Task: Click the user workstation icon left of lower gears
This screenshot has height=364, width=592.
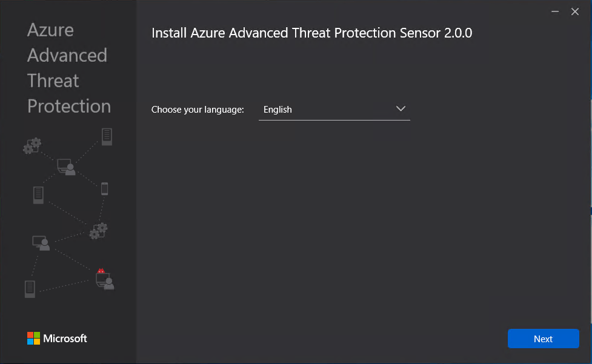Action: (41, 243)
